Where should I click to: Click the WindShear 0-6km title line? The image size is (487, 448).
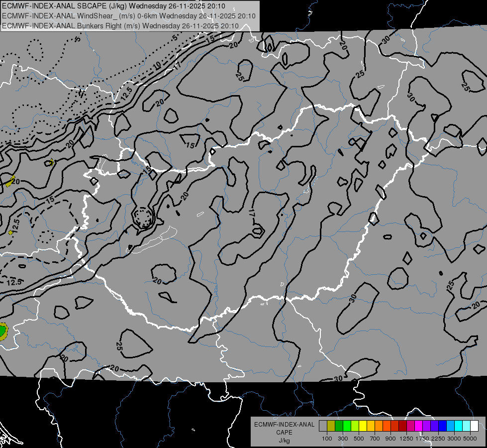click(x=128, y=16)
